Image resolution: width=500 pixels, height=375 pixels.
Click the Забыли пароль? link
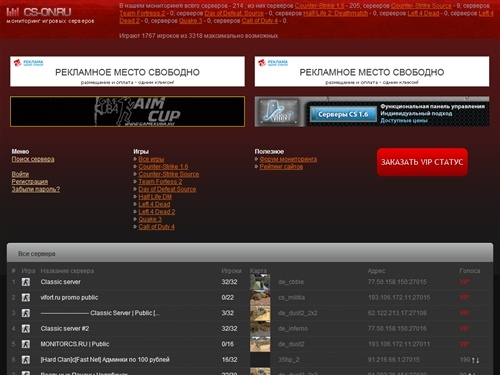(x=36, y=189)
